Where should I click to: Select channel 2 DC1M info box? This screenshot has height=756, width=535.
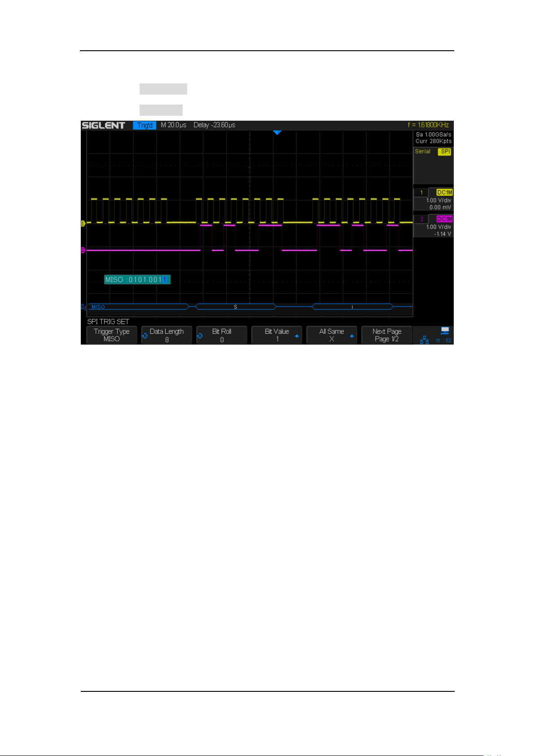[x=434, y=226]
